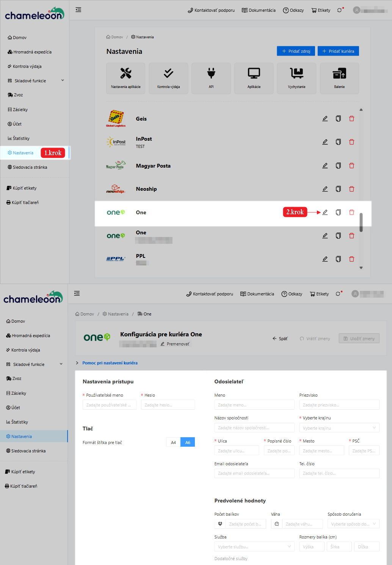Screen dimensions: 392x565
Task: Click the Používateľské meno input field
Action: [x=109, y=405]
